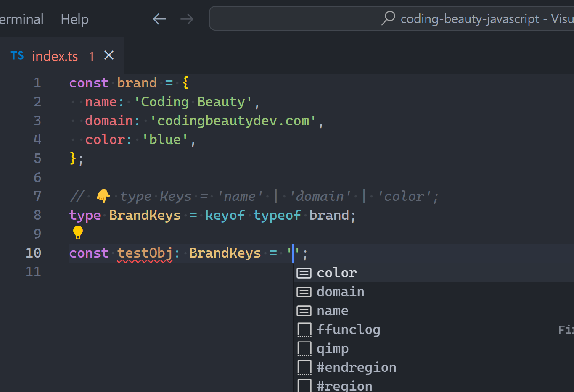The height and width of the screenshot is (392, 574).
Task: Click line number 10 in the gutter
Action: coord(36,253)
